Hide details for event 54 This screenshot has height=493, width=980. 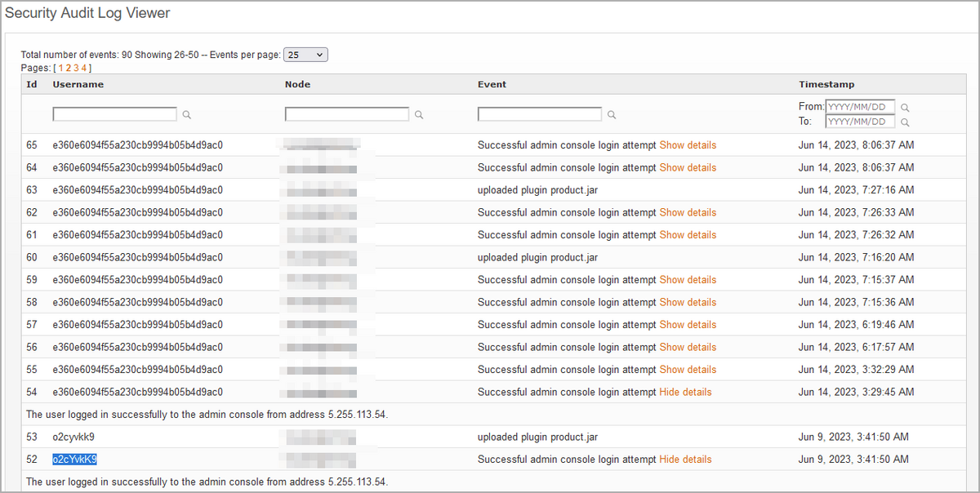coord(685,391)
